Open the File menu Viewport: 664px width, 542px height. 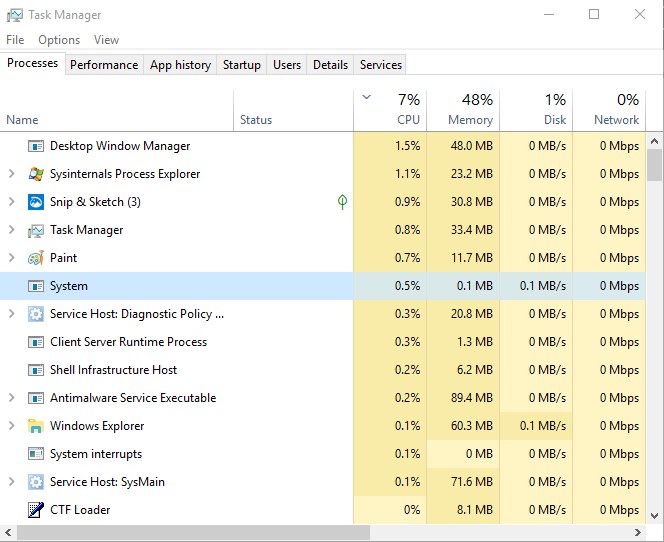[15, 40]
